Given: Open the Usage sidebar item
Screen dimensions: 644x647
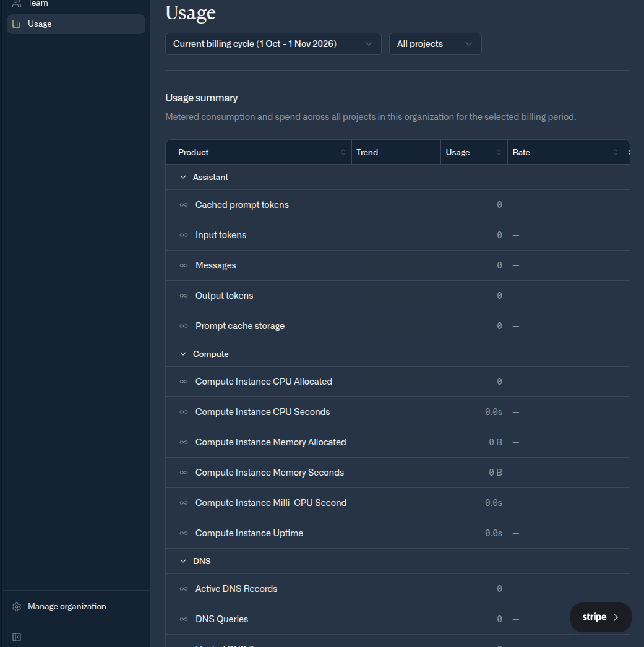Looking at the screenshot, I should click(x=76, y=24).
